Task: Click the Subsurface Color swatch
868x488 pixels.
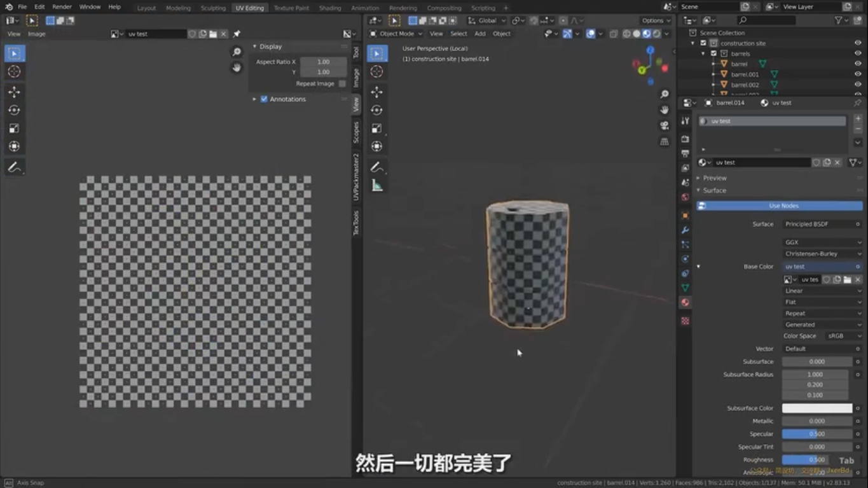Action: tap(816, 408)
